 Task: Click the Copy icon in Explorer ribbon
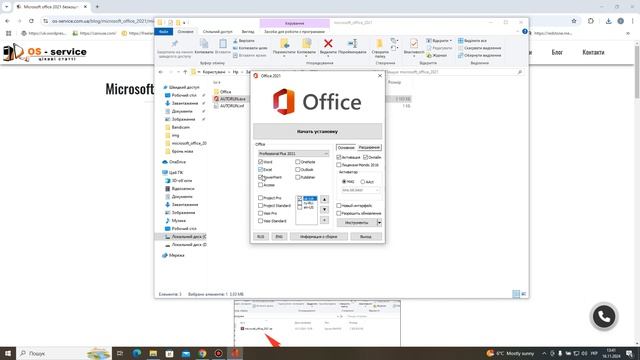pos(204,43)
